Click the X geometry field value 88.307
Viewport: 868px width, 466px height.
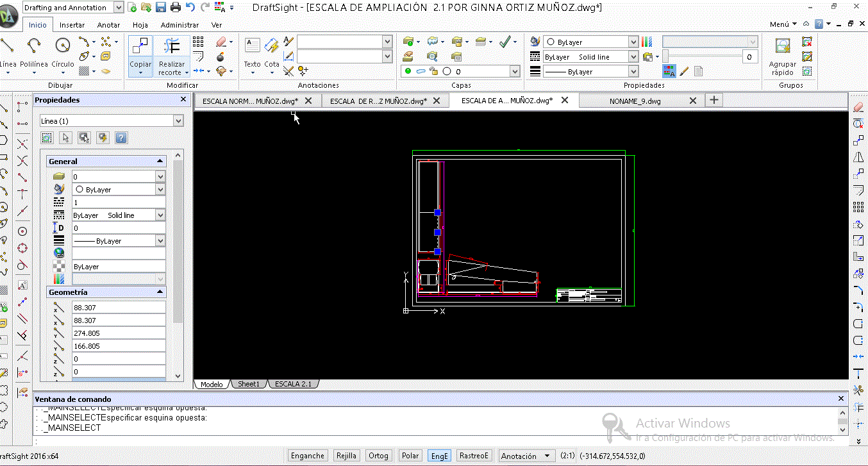pyautogui.click(x=119, y=308)
